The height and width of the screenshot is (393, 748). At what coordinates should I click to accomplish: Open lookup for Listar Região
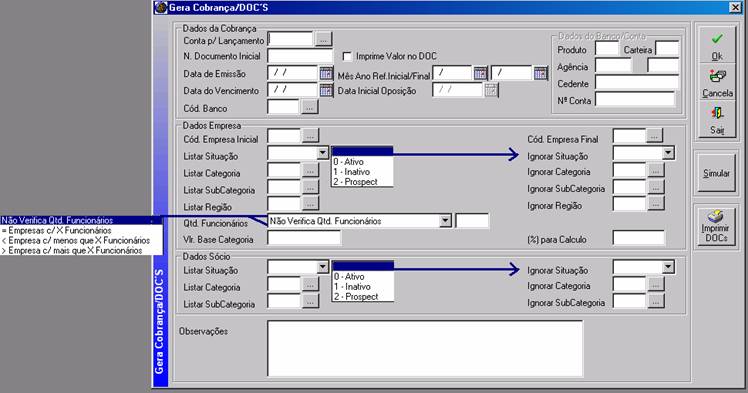click(x=310, y=204)
